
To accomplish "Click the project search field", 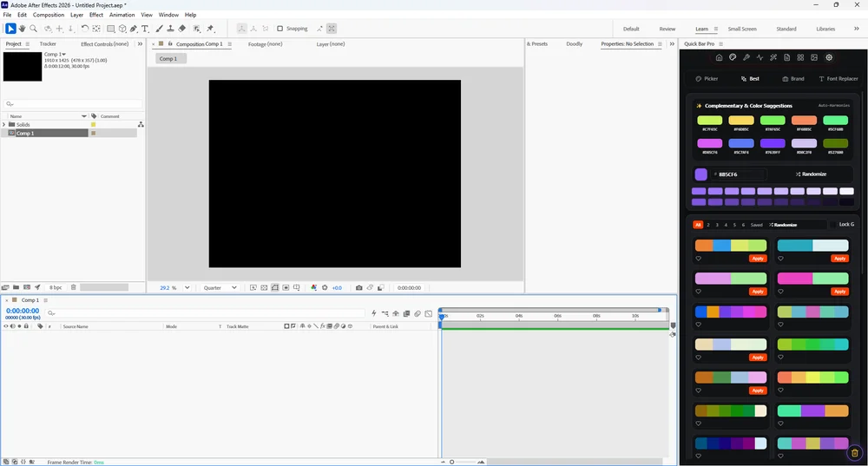I will (x=73, y=104).
